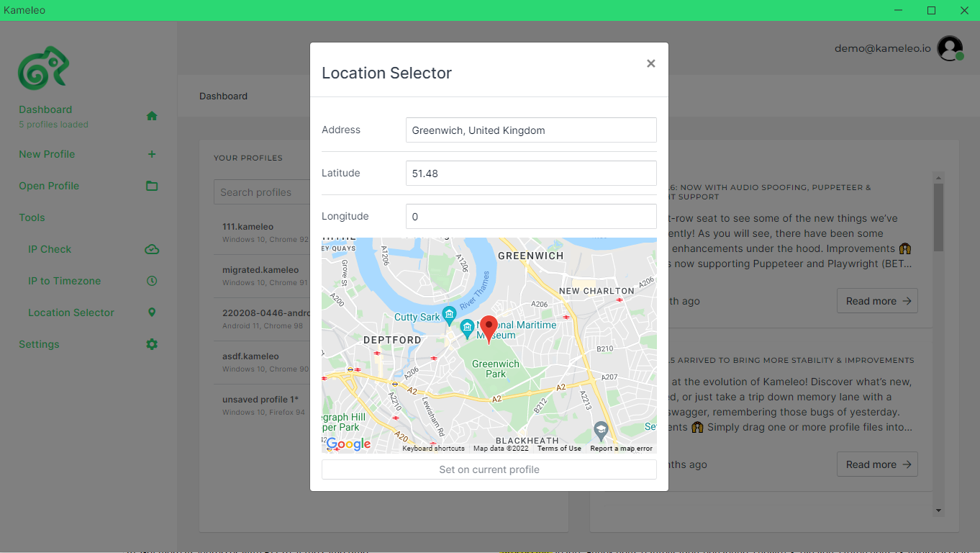The image size is (980, 553).
Task: Select New Profile in sidebar
Action: pyautogui.click(x=47, y=154)
